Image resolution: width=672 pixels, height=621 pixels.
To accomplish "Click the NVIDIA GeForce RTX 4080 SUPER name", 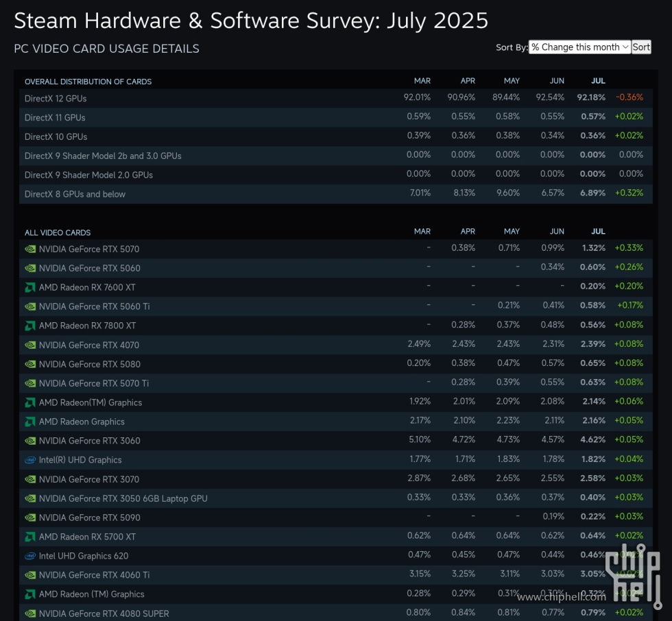I will (104, 613).
